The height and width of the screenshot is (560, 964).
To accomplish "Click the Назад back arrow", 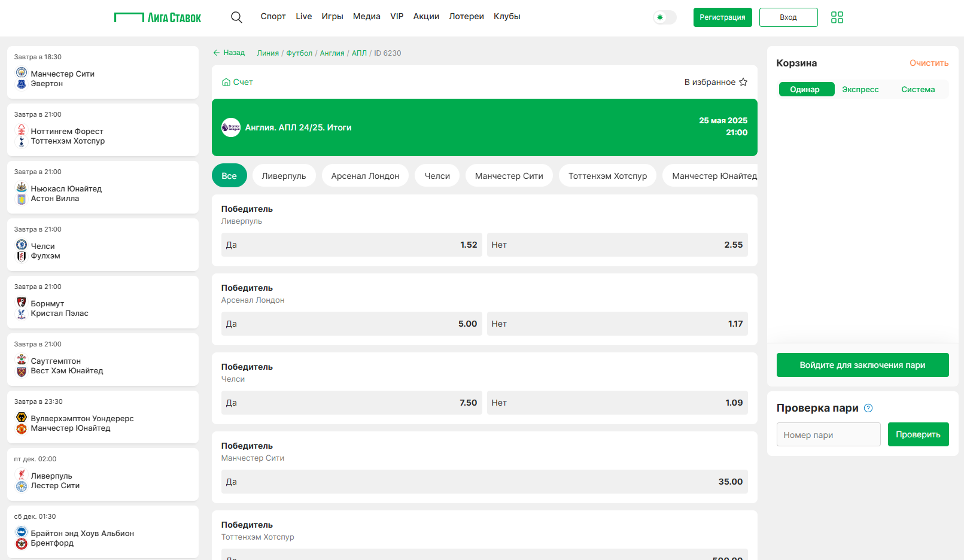I will click(x=217, y=53).
